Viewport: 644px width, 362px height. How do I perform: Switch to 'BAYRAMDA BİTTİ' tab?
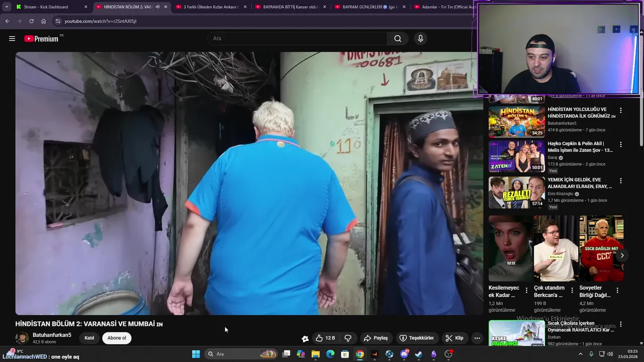290,7
